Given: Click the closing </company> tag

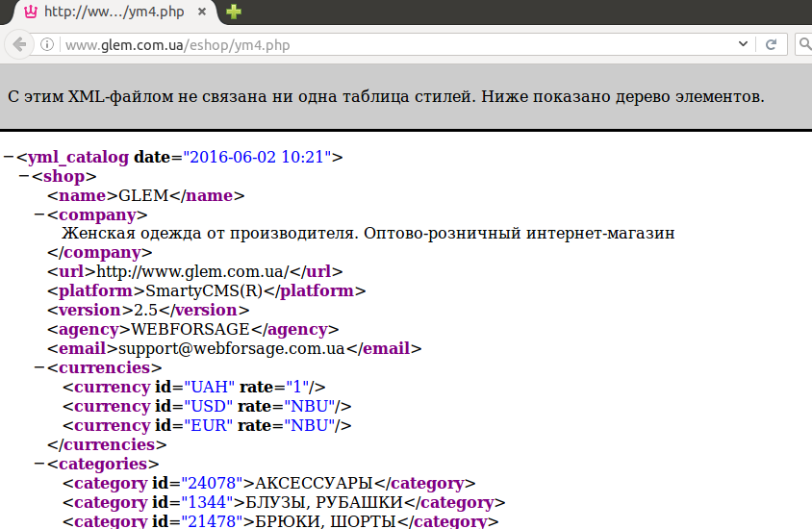Looking at the screenshot, I should (99, 253).
